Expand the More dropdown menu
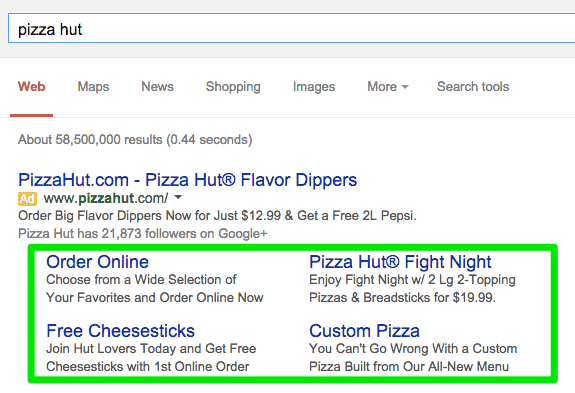The width and height of the screenshot is (575, 393). (x=388, y=87)
